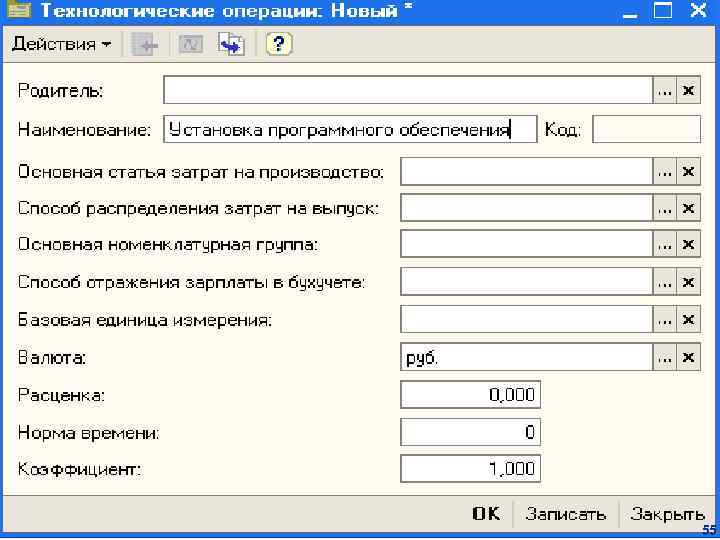
Task: Clear the Базовая единица измерения field
Action: [x=688, y=319]
